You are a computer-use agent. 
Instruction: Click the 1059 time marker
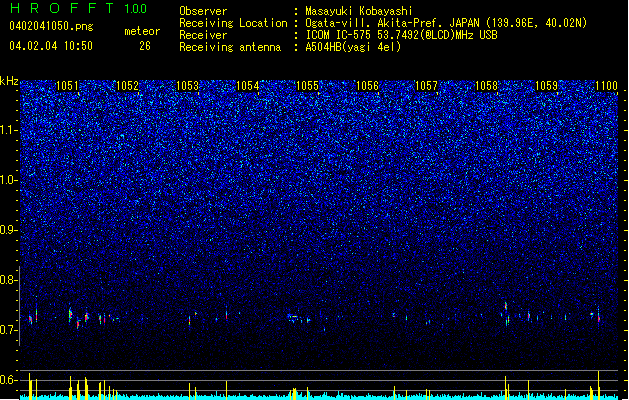pos(546,86)
